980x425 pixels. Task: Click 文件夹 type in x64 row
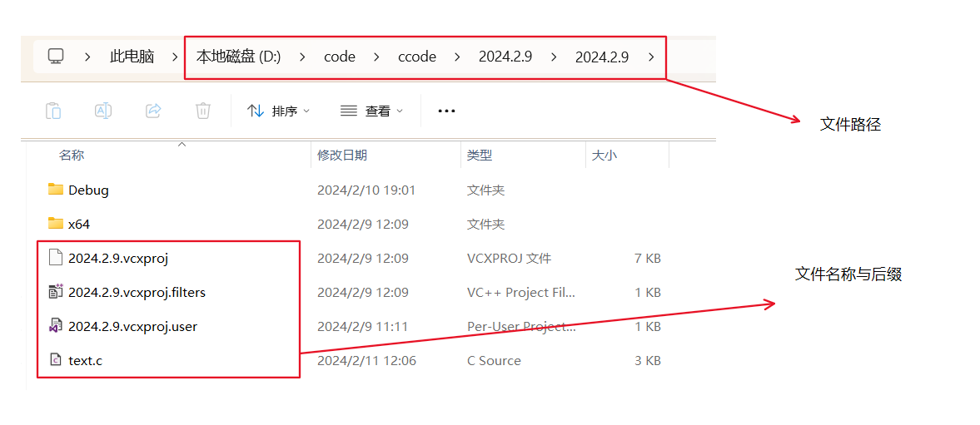485,224
